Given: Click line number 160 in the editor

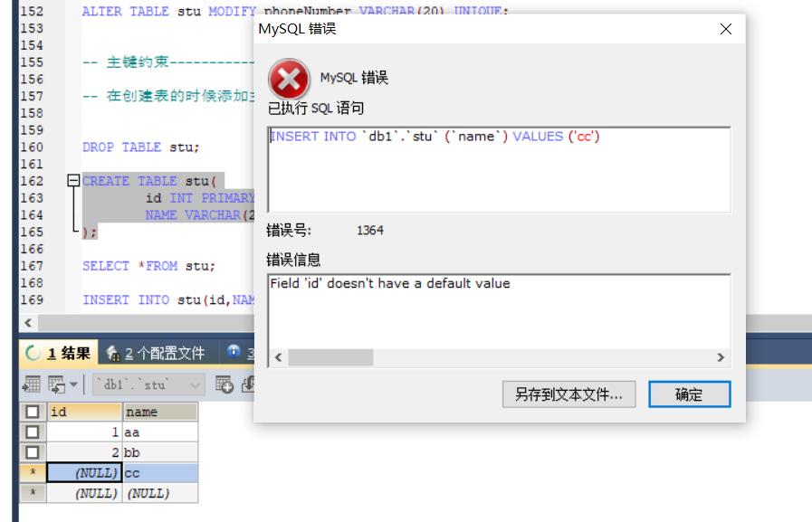Looking at the screenshot, I should 32,147.
